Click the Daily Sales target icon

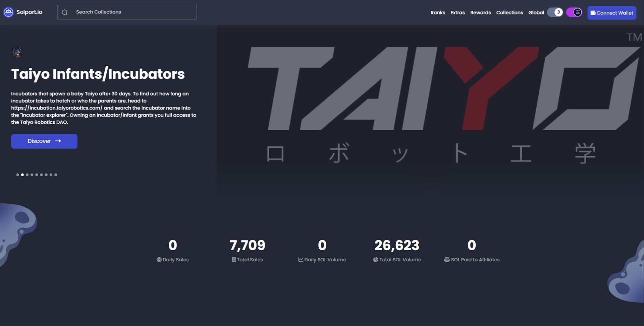pos(159,260)
